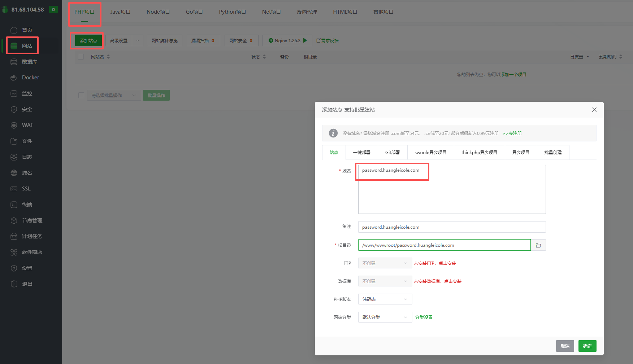
Task: Click the database icon in the sidebar
Action: pos(14,62)
